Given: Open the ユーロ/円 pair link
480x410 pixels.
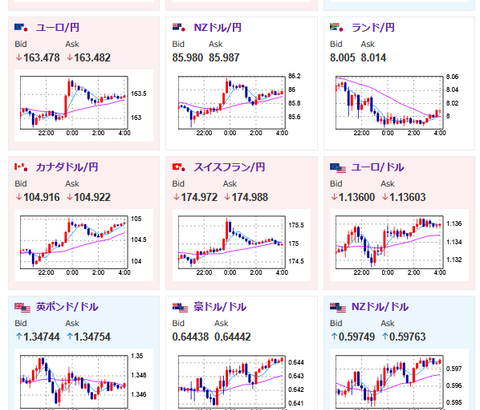Looking at the screenshot, I should 58,28.
